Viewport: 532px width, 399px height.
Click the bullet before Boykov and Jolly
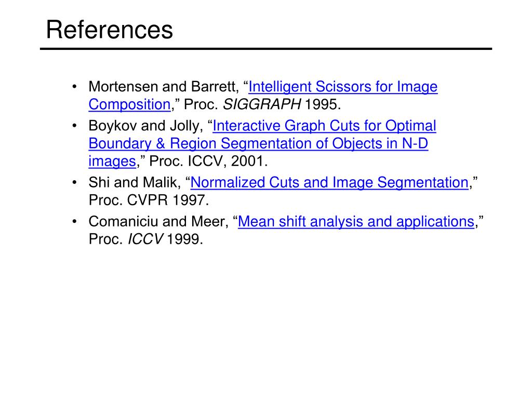[x=76, y=126]
